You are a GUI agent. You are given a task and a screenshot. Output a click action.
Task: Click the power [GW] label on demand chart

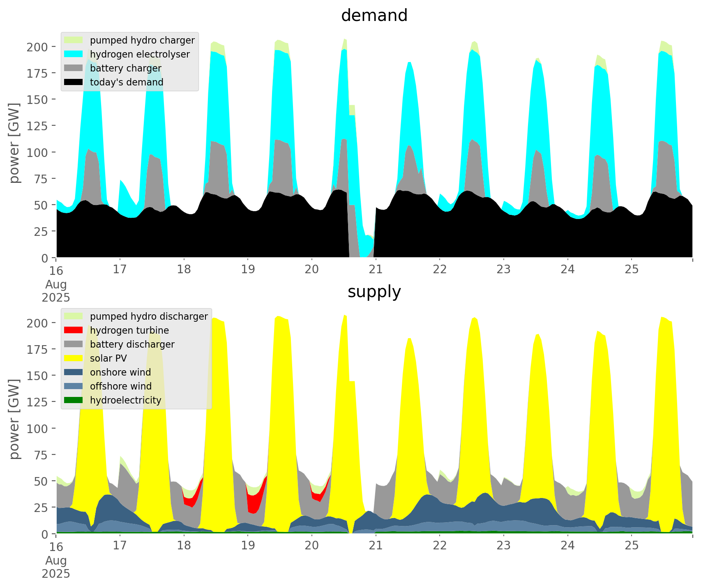click(x=14, y=143)
